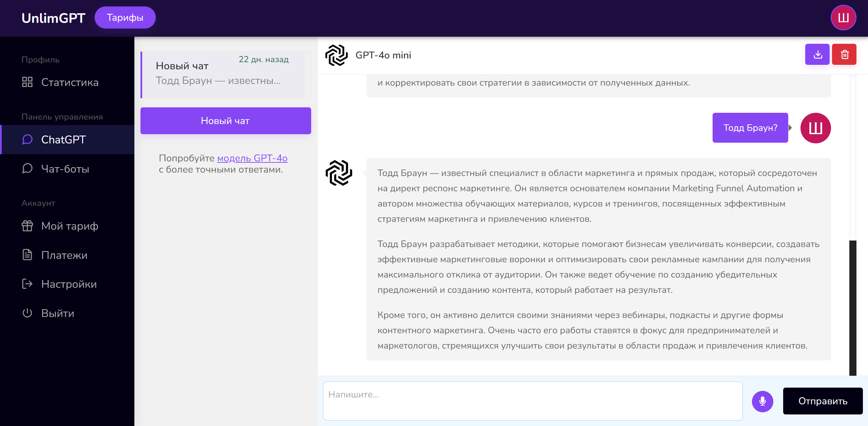
Task: Click the GPT-4o mini logo in chat header
Action: (x=336, y=55)
